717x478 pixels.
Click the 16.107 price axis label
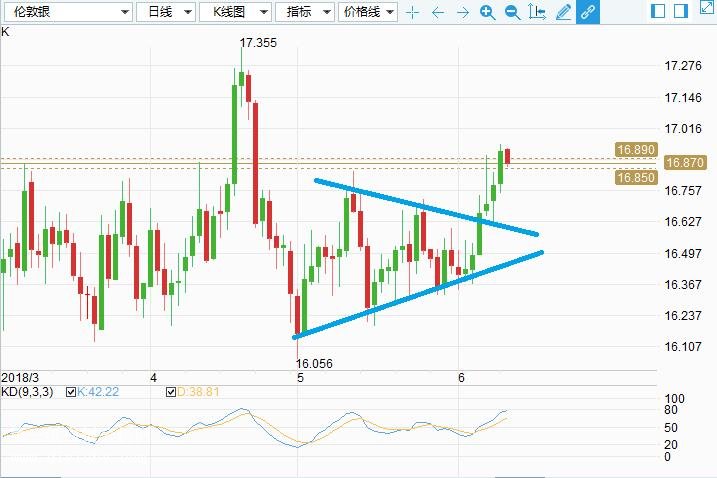coord(683,347)
